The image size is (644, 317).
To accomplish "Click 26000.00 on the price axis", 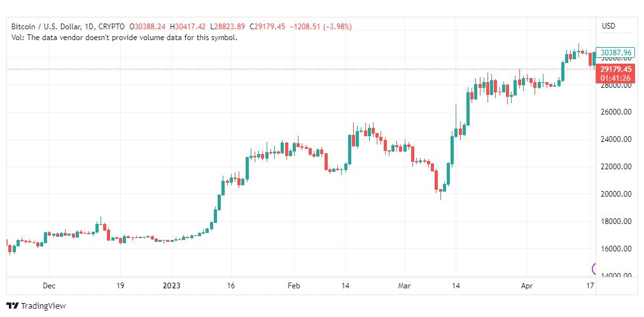I will tap(615, 112).
